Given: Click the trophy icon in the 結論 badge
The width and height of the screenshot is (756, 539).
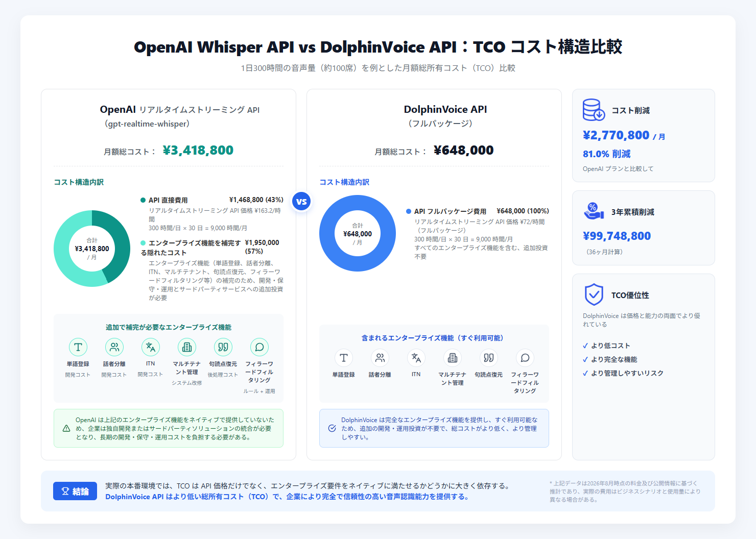Looking at the screenshot, I should click(65, 491).
